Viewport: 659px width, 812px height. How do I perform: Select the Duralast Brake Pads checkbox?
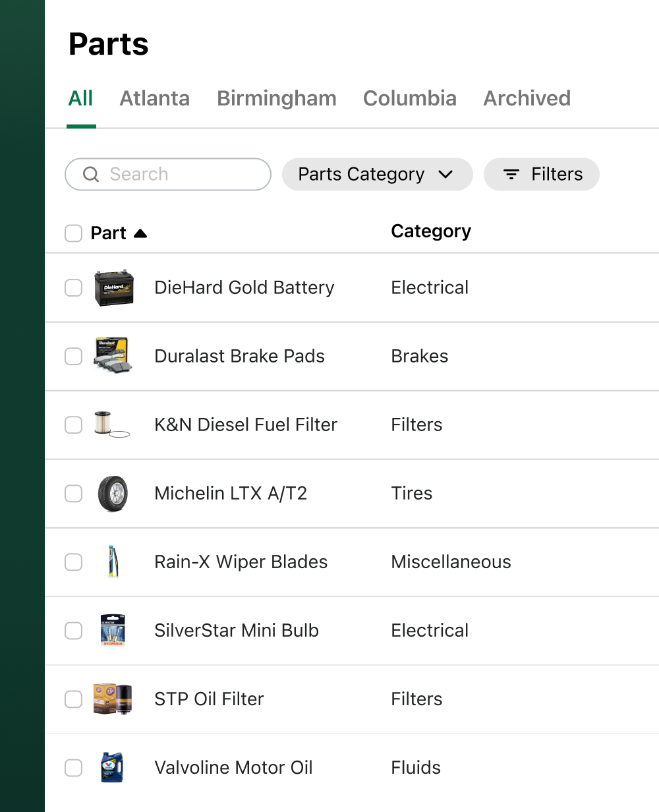[x=73, y=357]
